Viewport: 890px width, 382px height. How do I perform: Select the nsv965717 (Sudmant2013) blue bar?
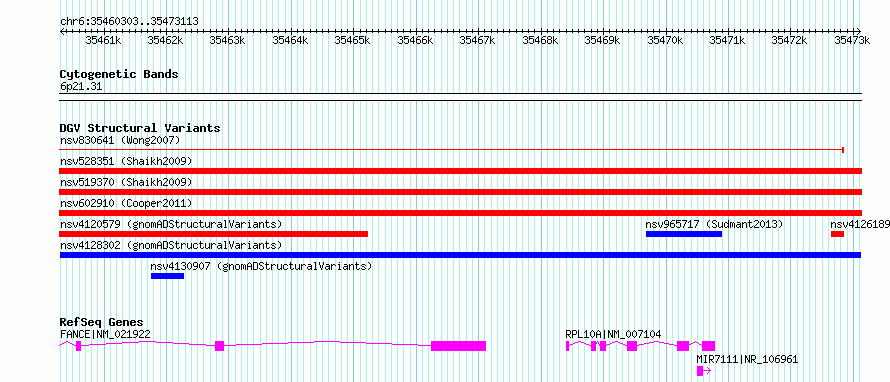pos(684,234)
